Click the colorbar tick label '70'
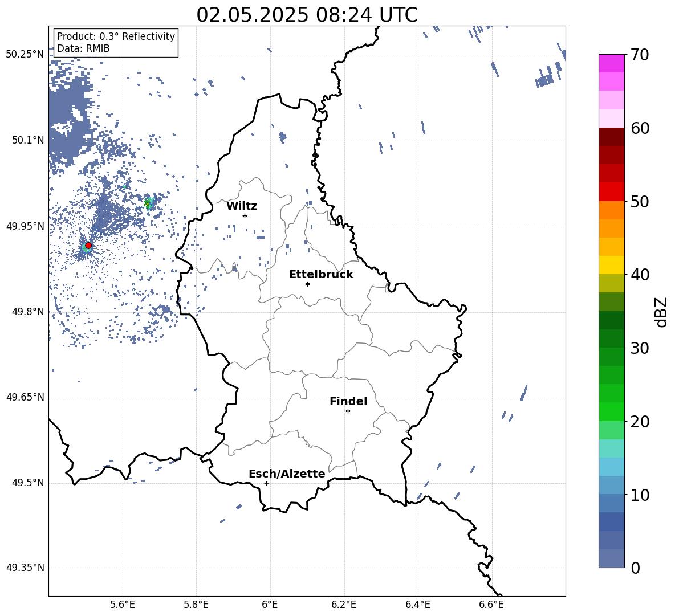The height and width of the screenshot is (616, 675). tap(640, 55)
